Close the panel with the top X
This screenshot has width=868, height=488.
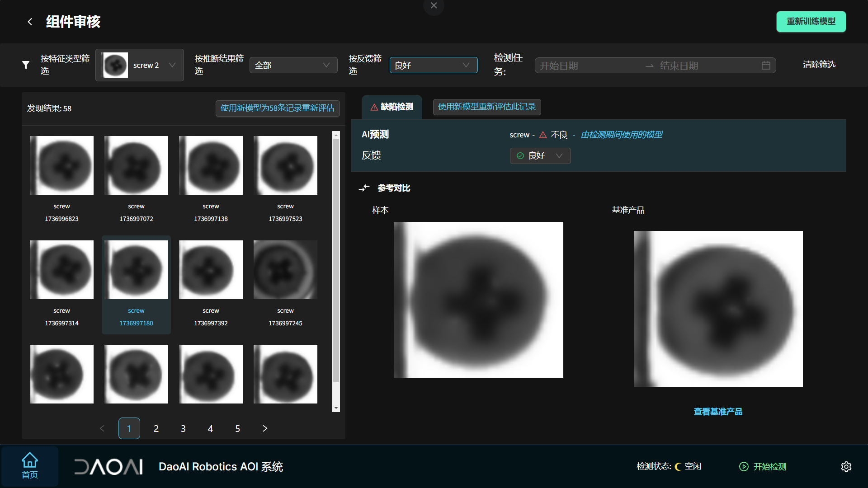coord(434,6)
